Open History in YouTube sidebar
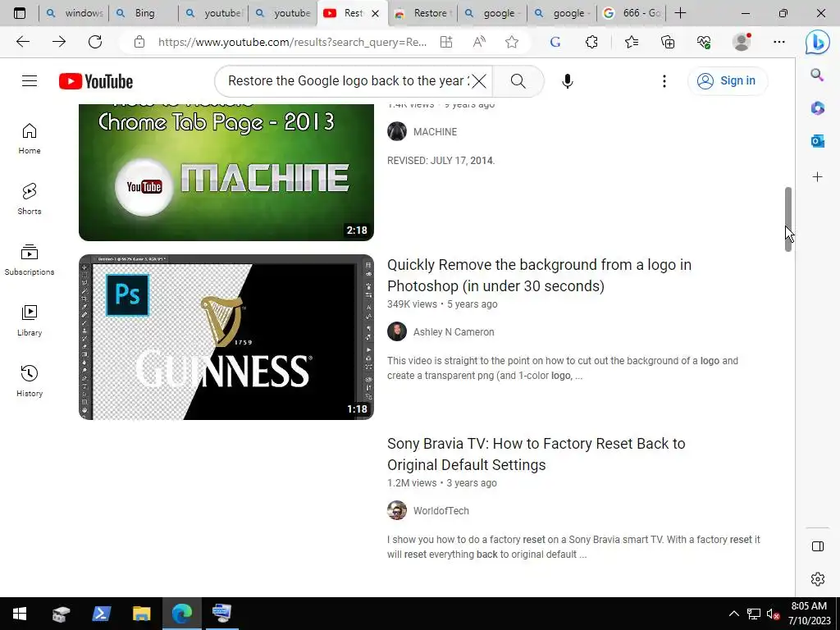Image resolution: width=840 pixels, height=630 pixels. 30,381
